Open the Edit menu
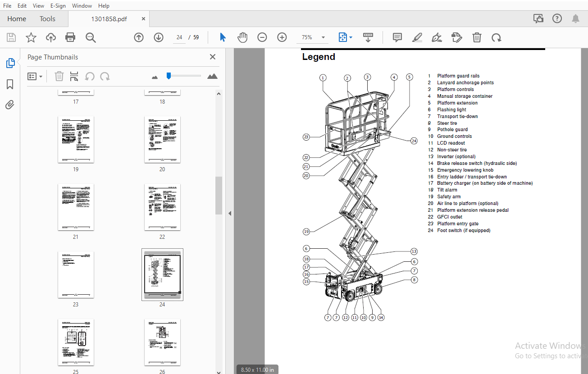Viewport: 588px width, 374px height. click(22, 5)
